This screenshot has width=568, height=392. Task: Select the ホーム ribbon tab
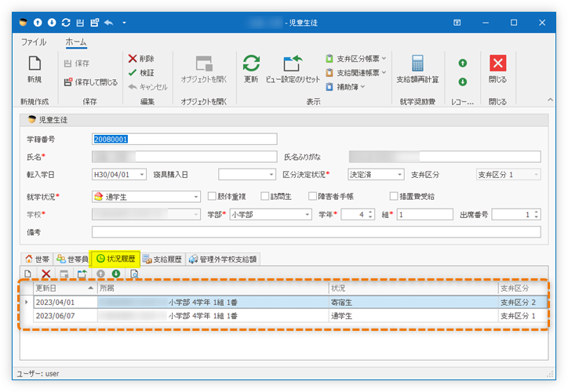76,42
